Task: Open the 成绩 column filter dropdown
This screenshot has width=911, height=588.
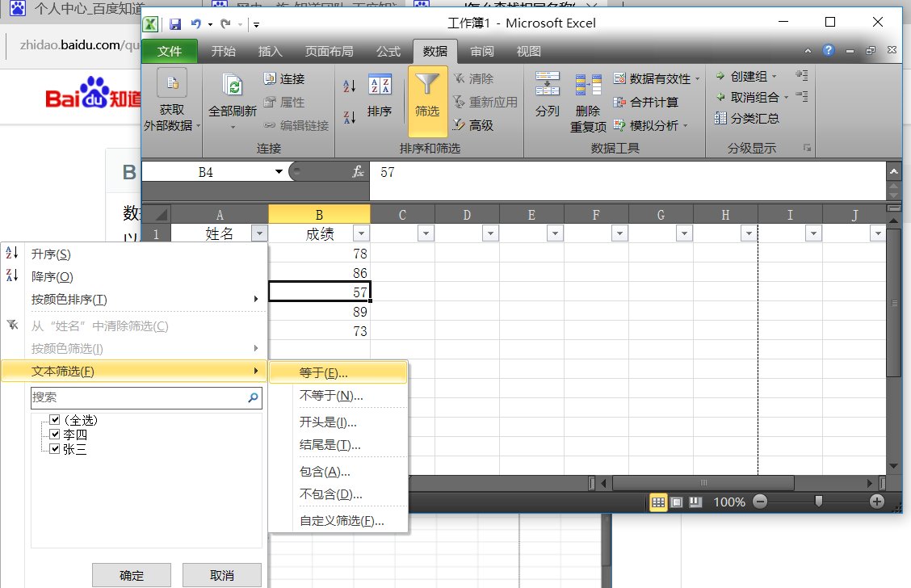Action: click(361, 233)
